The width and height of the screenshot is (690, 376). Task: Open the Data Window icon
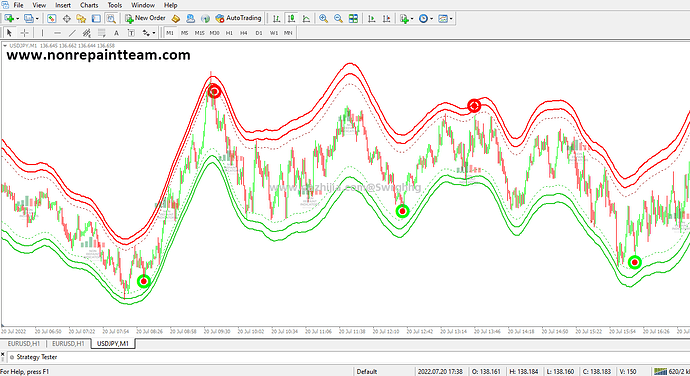(66, 18)
